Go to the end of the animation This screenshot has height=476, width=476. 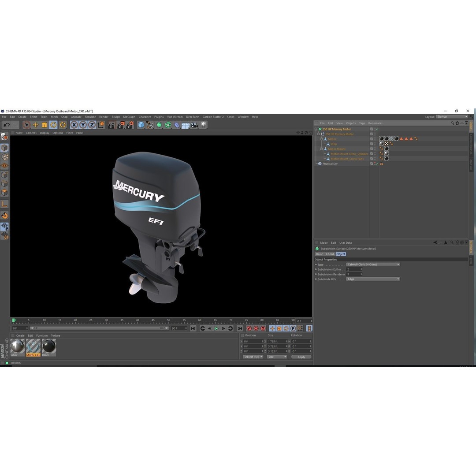[x=239, y=328]
